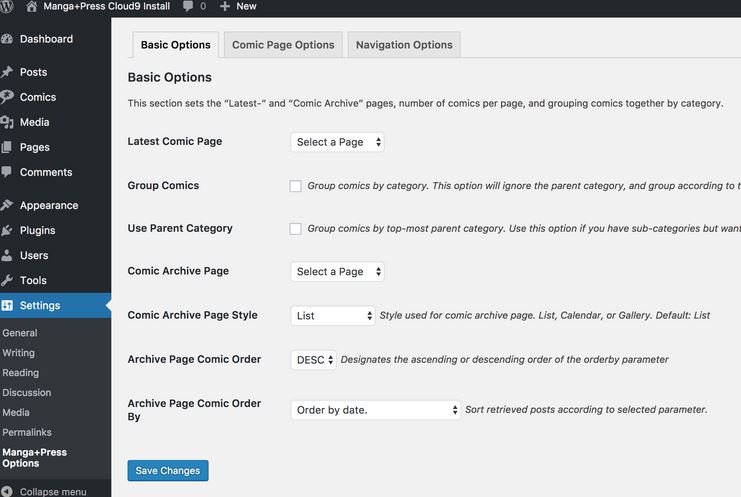Open the Latest Comic Page dropdown

337,142
